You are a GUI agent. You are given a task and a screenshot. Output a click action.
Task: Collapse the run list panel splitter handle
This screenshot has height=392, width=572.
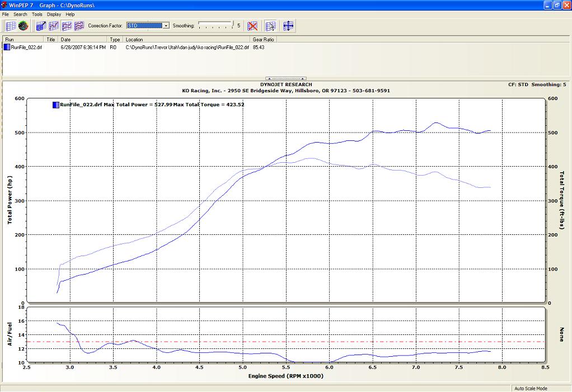click(x=285, y=79)
